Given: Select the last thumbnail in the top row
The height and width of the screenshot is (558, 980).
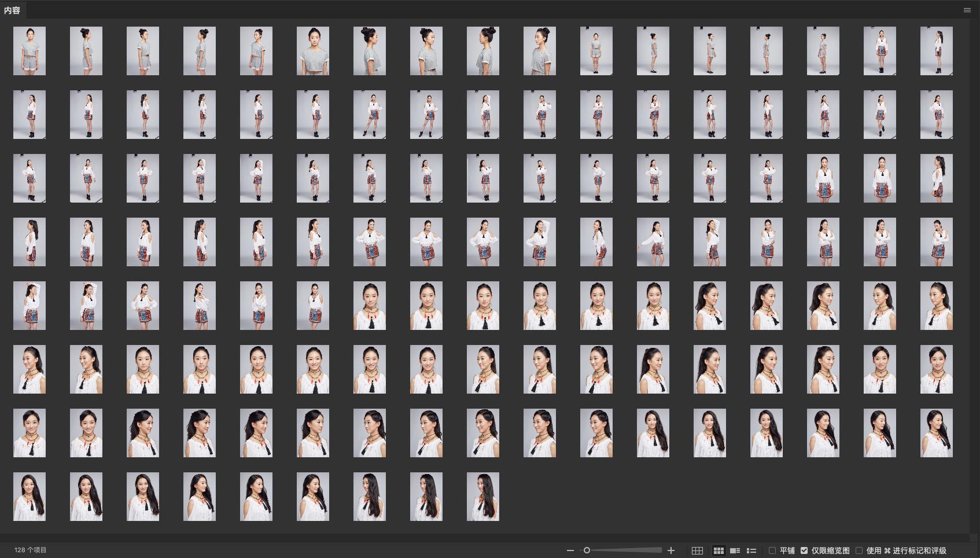Looking at the screenshot, I should (936, 51).
